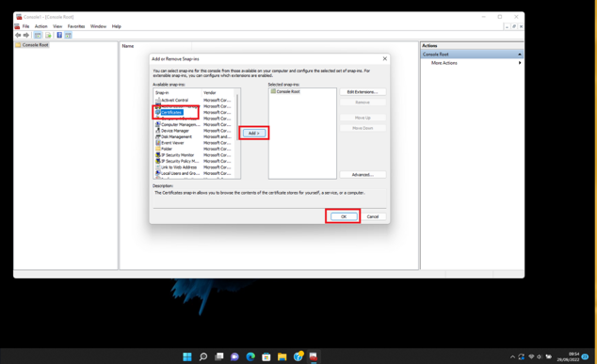This screenshot has height=364, width=597.
Task: Expand the More Actions submenu arrow
Action: 520,63
